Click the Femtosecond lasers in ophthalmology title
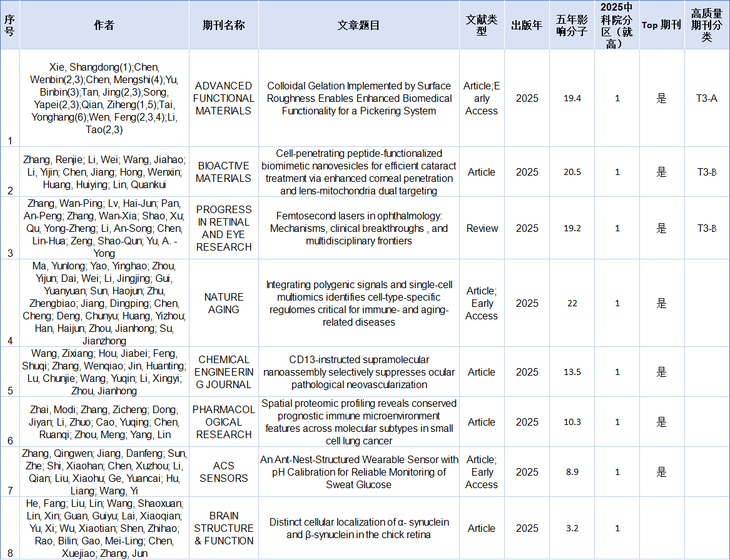 point(358,228)
